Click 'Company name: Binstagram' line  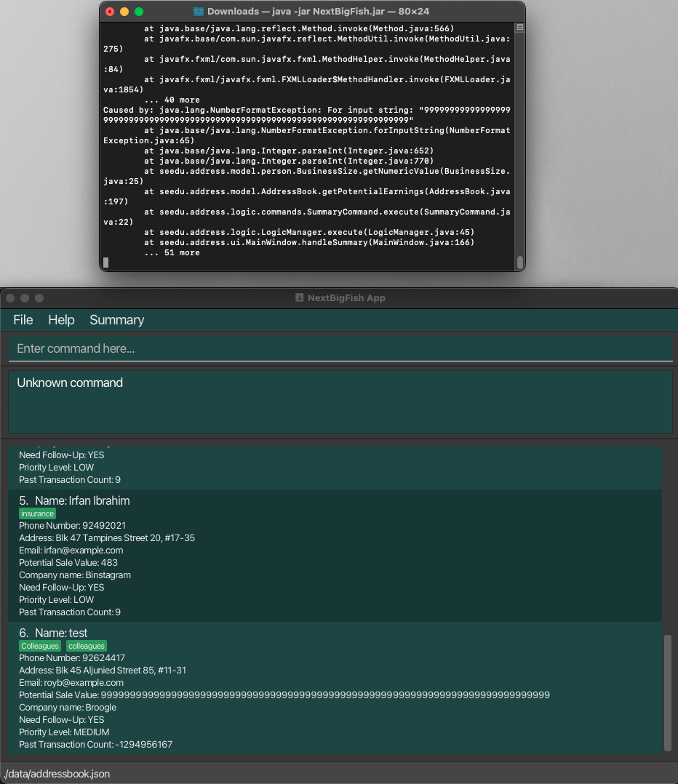(x=75, y=575)
